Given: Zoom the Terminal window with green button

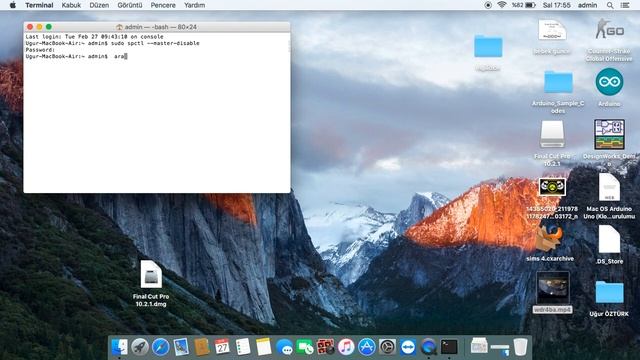Looking at the screenshot, I should 49,27.
